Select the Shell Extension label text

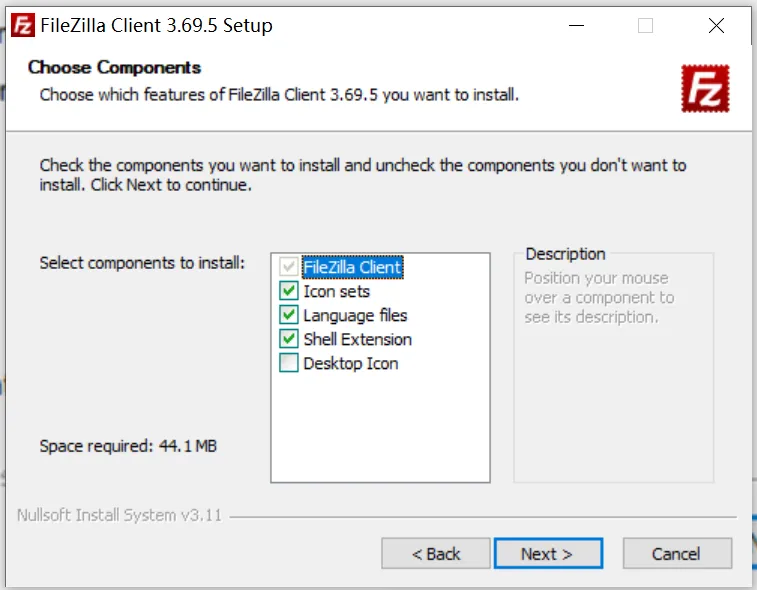tap(357, 339)
